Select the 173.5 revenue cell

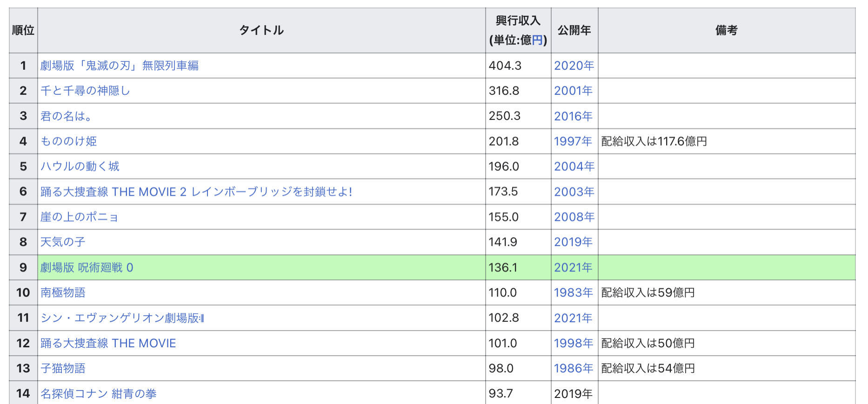[518, 192]
